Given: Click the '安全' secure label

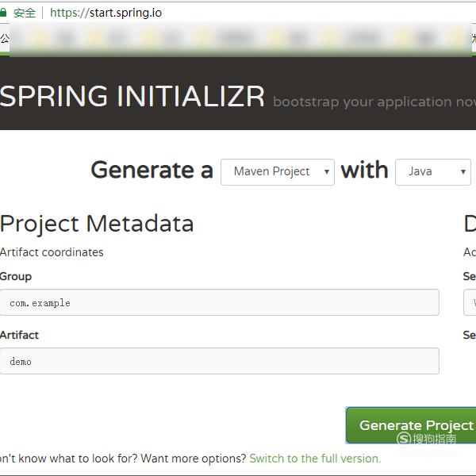Looking at the screenshot, I should click(x=25, y=13).
